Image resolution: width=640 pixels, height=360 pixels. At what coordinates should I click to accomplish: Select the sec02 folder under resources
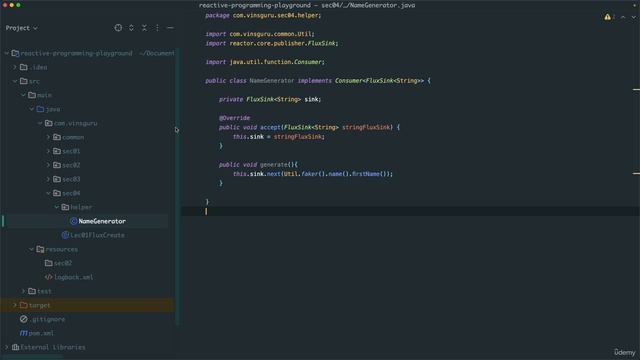click(62, 263)
